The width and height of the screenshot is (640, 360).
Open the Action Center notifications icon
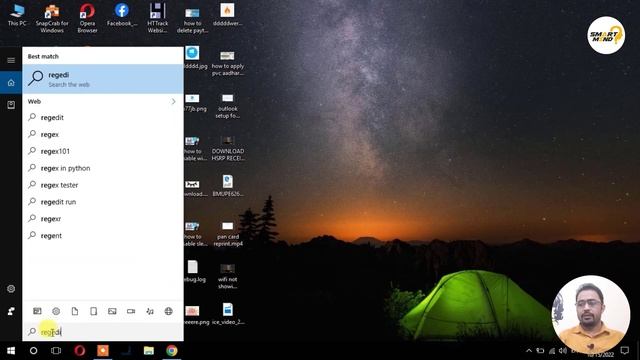[x=624, y=351]
